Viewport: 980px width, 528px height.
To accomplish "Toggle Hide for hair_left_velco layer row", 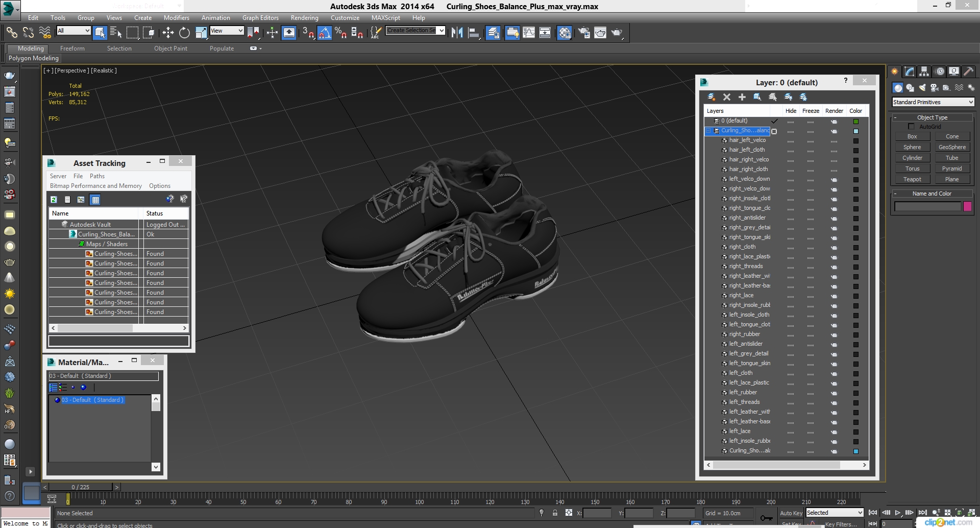I will [791, 140].
